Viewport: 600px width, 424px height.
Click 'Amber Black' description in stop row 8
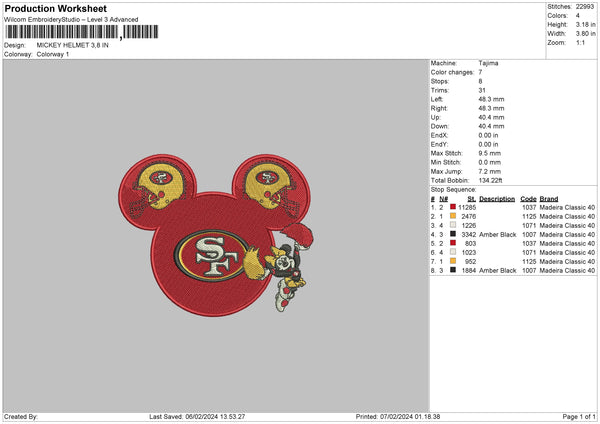[x=497, y=271]
